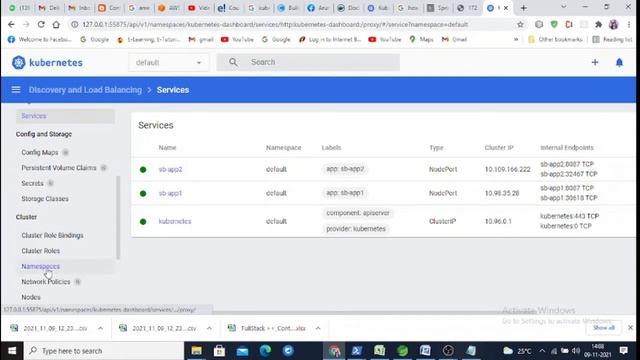The height and width of the screenshot is (360, 640).
Task: Click Discovery and Load Balancing breadcrumb
Action: click(x=85, y=90)
